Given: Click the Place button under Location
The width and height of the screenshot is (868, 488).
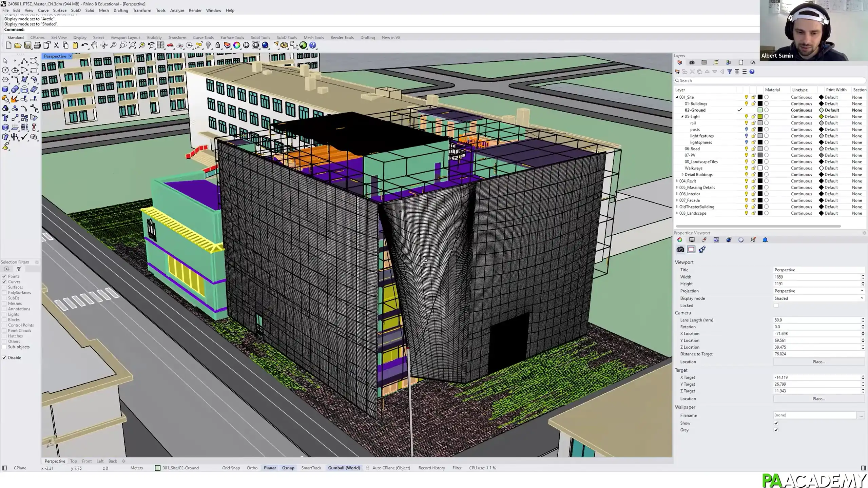Looking at the screenshot, I should 818,362.
